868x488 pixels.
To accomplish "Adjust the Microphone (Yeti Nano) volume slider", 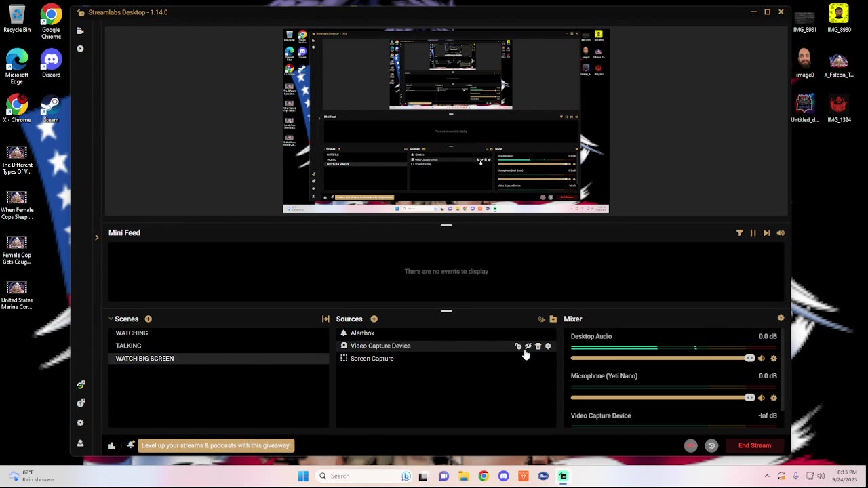I will [x=663, y=397].
